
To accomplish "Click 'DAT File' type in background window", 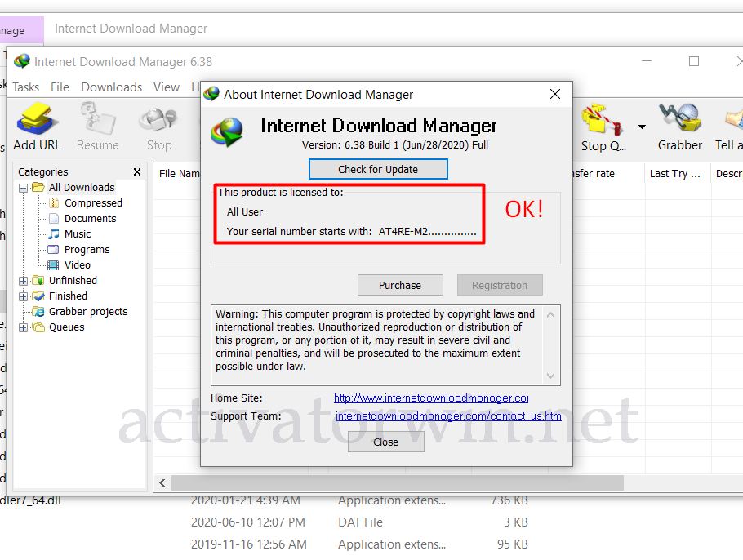I will (x=360, y=522).
